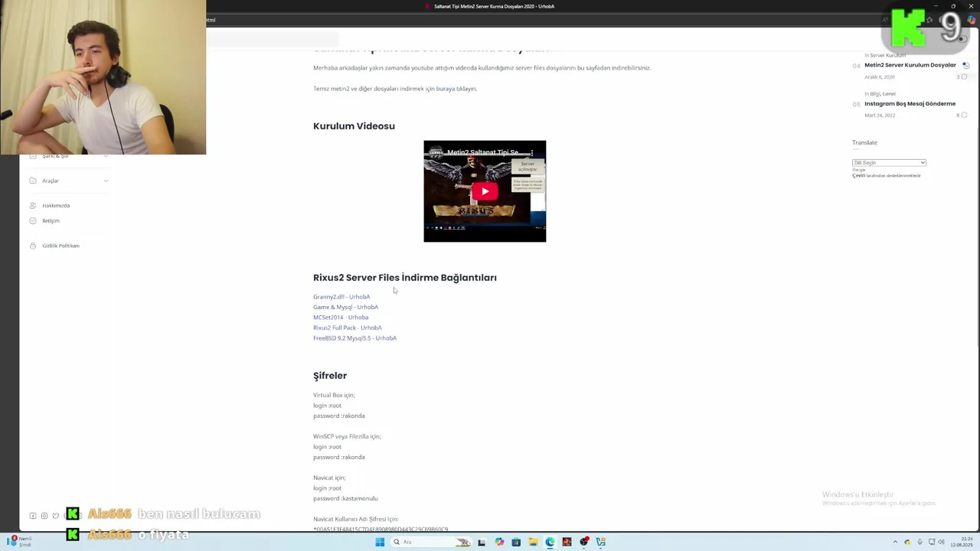
Task: Open the weather widget on the taskbar
Action: [x=19, y=541]
